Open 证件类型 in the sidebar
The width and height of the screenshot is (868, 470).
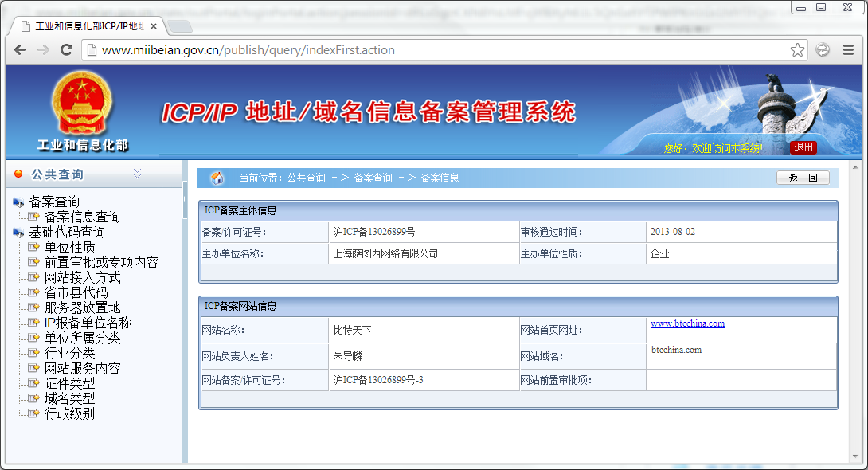[x=70, y=382]
